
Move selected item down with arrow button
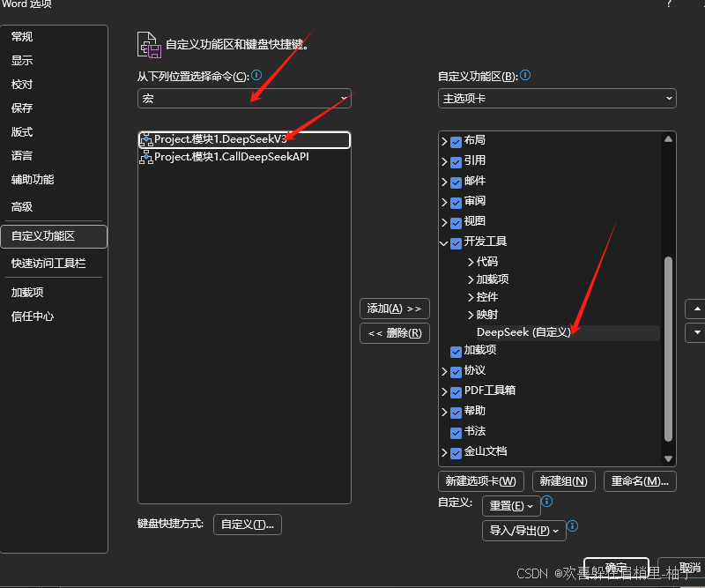click(697, 332)
